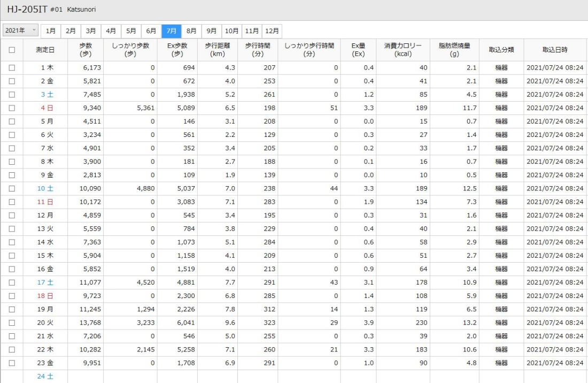Screen dimensions: 588x383
Task: Select the しっかり歩行時間 value 51
Action: click(x=334, y=108)
